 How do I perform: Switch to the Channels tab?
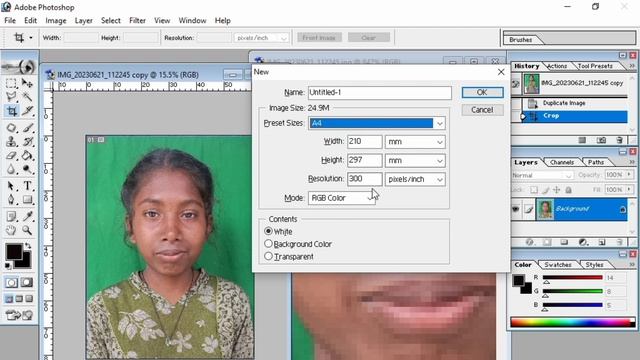point(562,162)
